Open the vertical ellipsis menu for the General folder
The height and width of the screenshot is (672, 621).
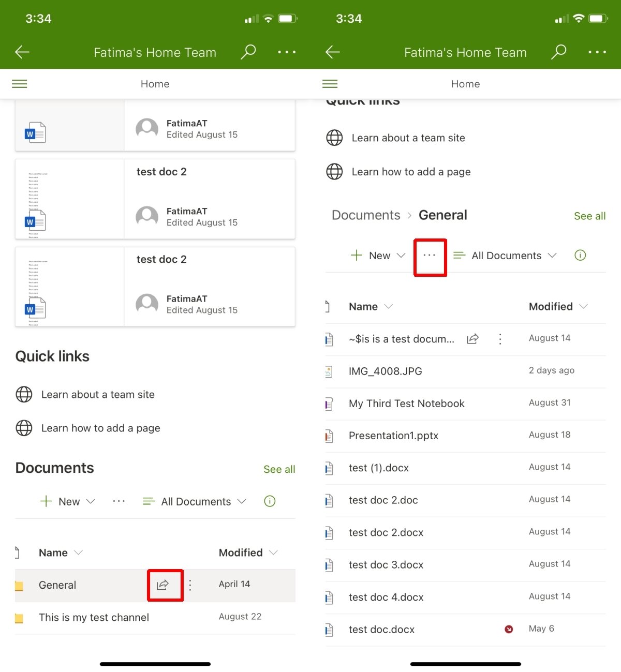[190, 585]
